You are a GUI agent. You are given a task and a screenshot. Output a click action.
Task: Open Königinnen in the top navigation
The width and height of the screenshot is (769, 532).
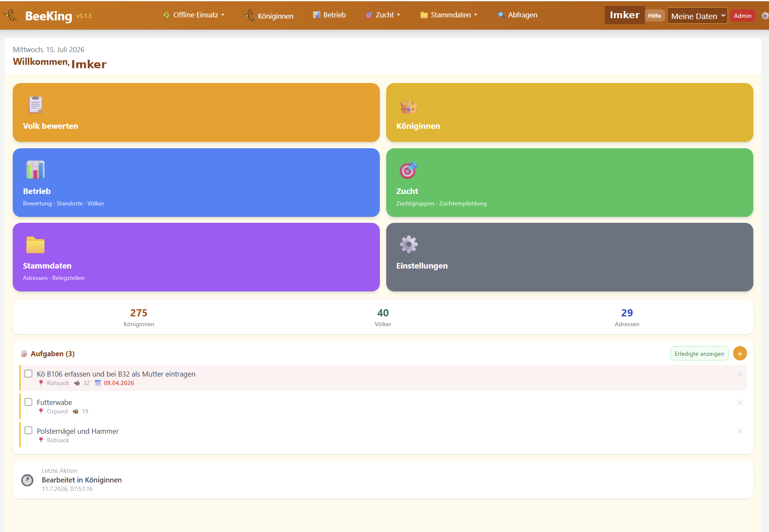(x=269, y=16)
